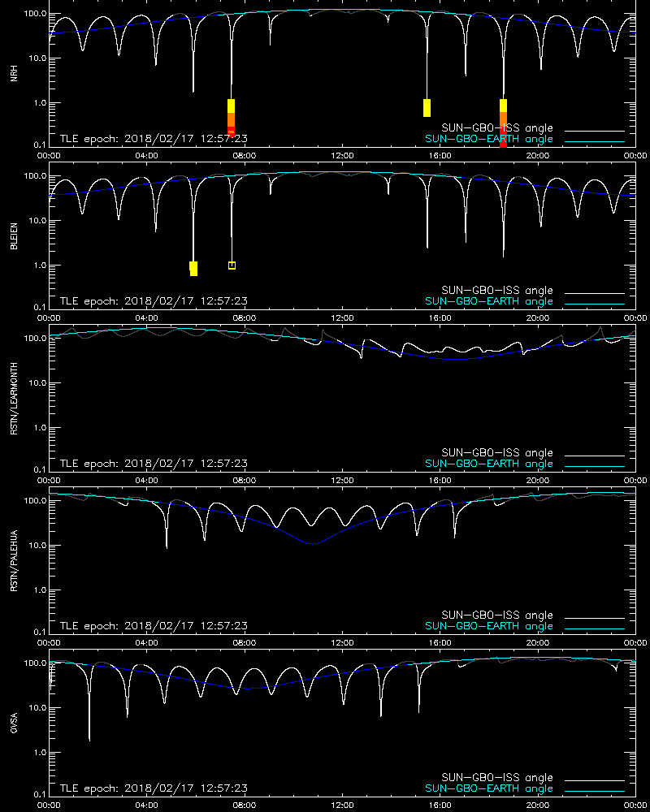Click SUN-GBO-EARTH angle legend text in RSTN/PALEHUA panel
The width and height of the screenshot is (650, 812).
point(489,626)
